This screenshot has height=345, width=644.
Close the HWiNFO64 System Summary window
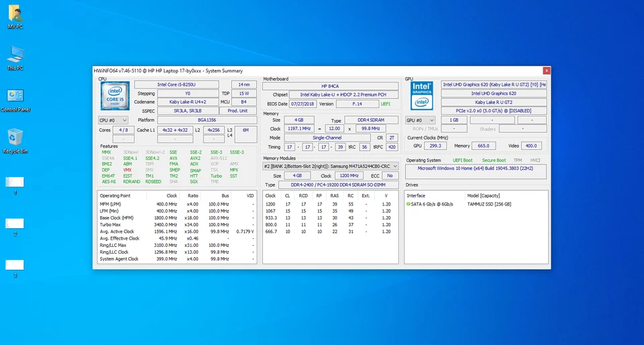click(547, 70)
